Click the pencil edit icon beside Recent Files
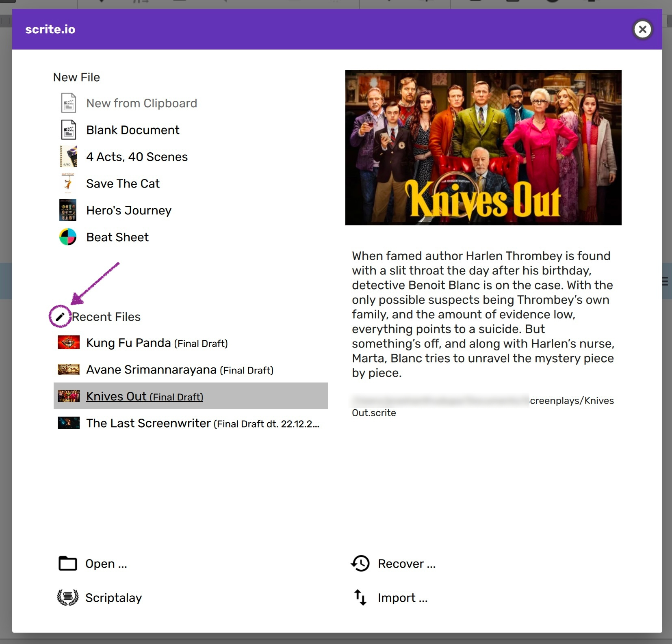Image resolution: width=672 pixels, height=644 pixels. (x=60, y=317)
